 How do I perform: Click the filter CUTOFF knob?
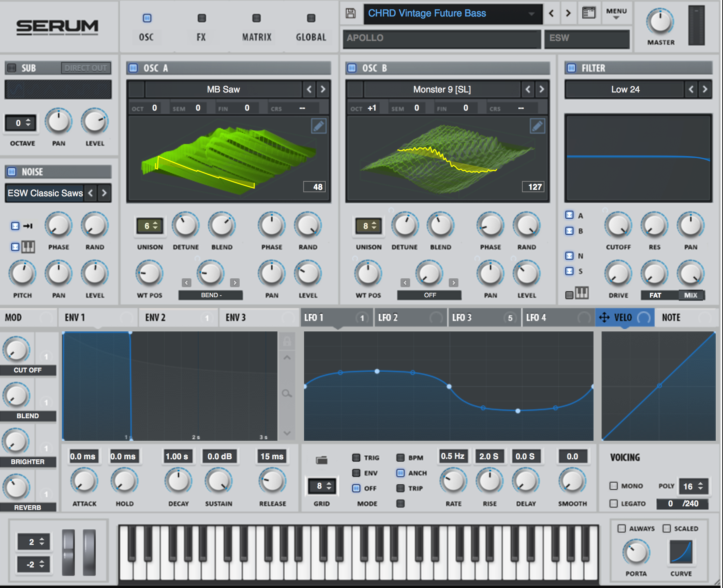(x=618, y=225)
